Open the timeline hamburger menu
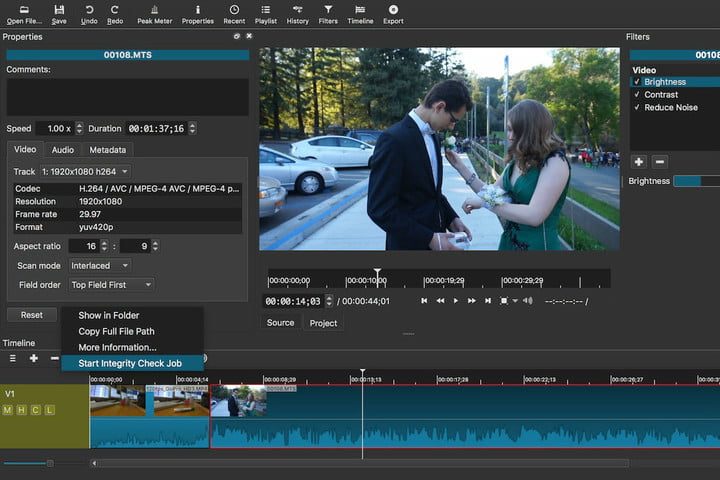This screenshot has width=720, height=480. [x=11, y=358]
